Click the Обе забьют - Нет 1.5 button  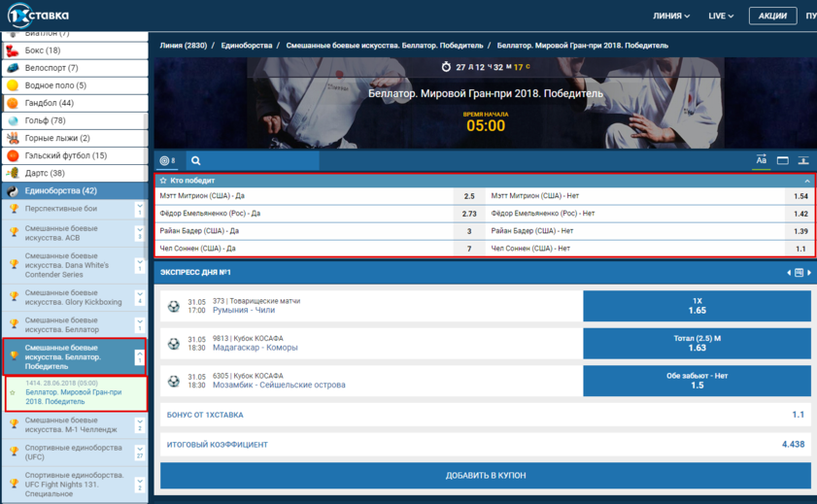(x=697, y=381)
